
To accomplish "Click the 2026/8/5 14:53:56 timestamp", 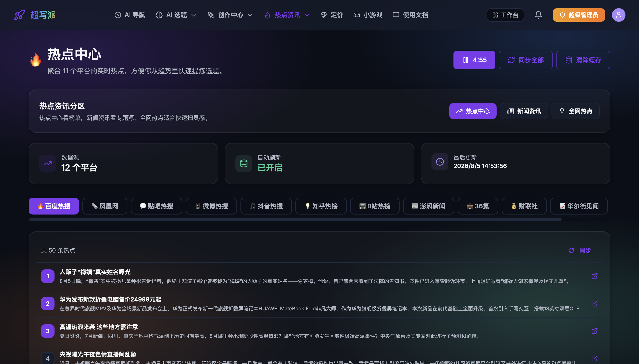I will point(480,166).
